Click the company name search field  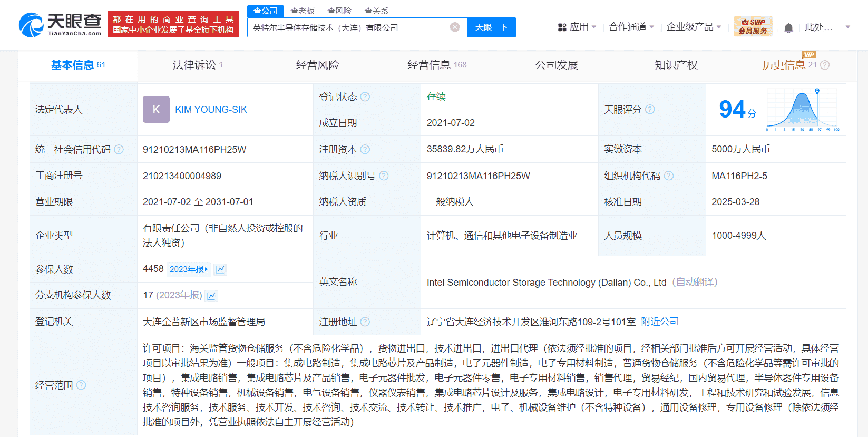tap(348, 27)
